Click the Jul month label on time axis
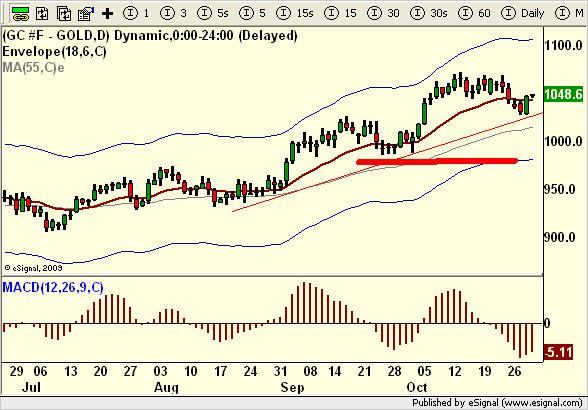588x410 pixels. tap(31, 387)
